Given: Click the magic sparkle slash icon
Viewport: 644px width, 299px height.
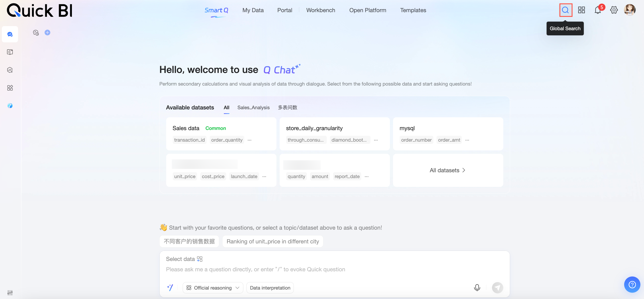Looking at the screenshot, I should pyautogui.click(x=170, y=288).
